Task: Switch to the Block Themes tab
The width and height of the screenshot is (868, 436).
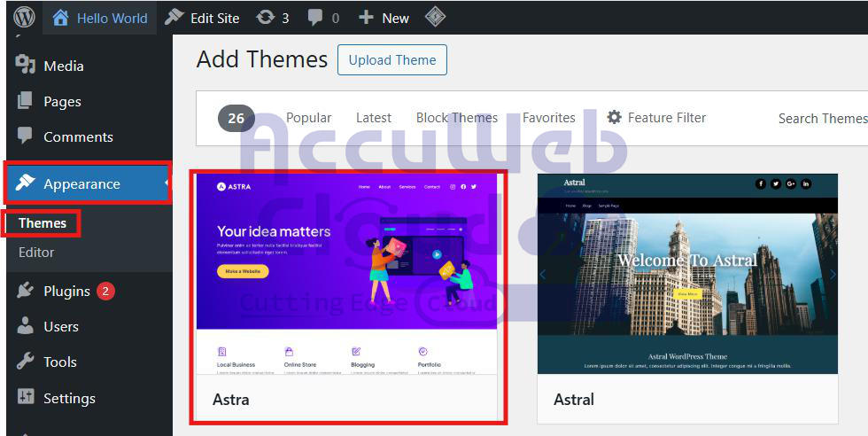Action: [457, 118]
